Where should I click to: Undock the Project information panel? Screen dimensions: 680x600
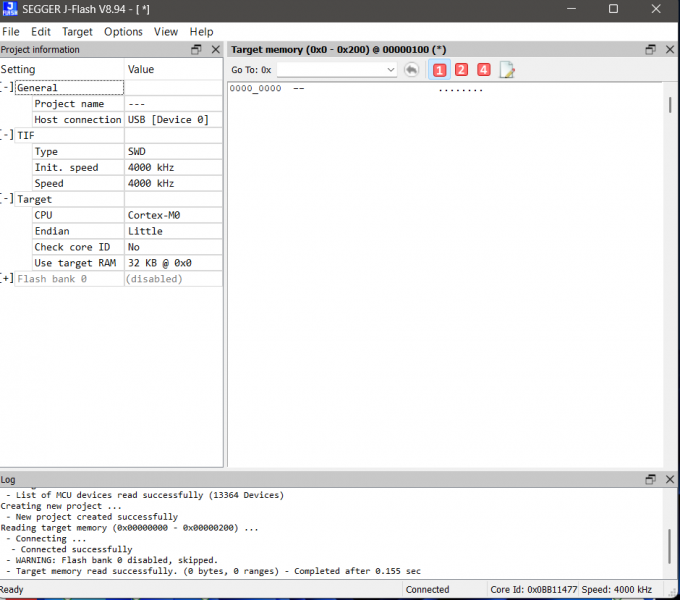coord(196,49)
